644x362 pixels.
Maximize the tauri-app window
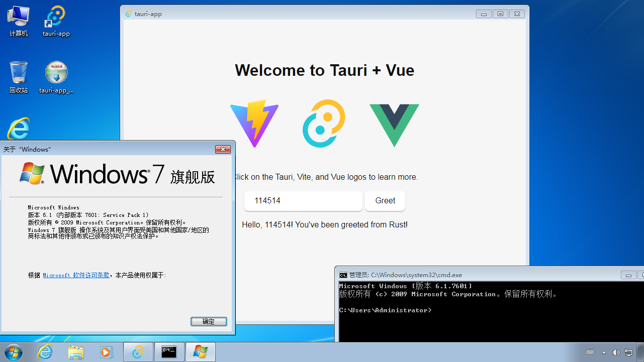pyautogui.click(x=500, y=14)
